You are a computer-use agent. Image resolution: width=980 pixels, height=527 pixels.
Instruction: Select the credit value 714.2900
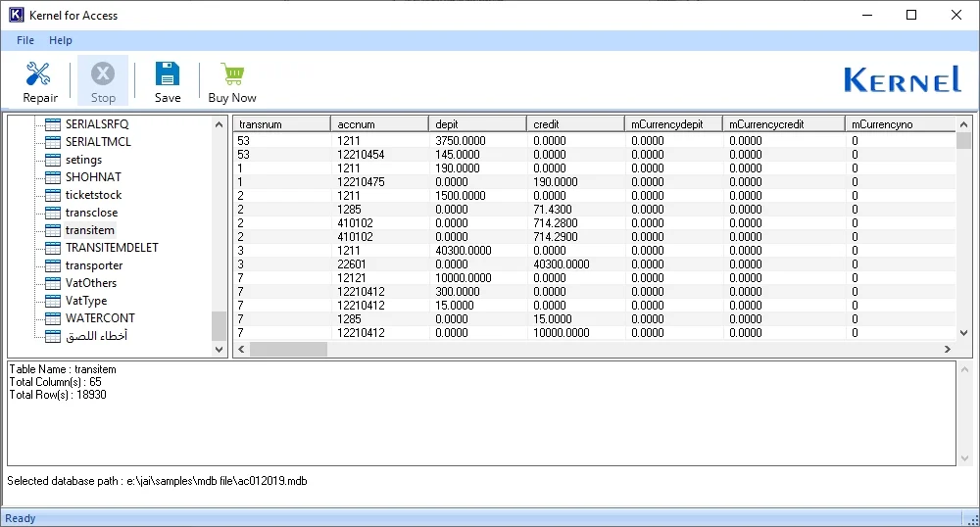click(555, 237)
